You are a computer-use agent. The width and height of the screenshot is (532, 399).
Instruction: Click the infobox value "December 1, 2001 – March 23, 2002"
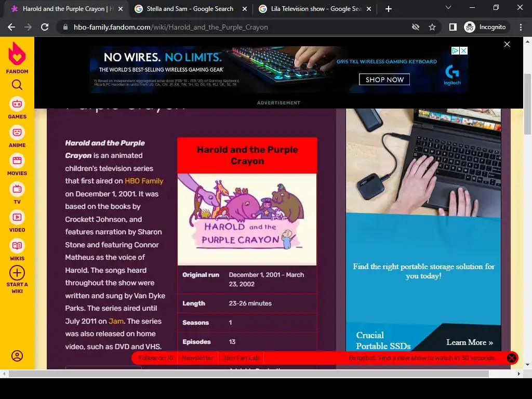pos(267,280)
